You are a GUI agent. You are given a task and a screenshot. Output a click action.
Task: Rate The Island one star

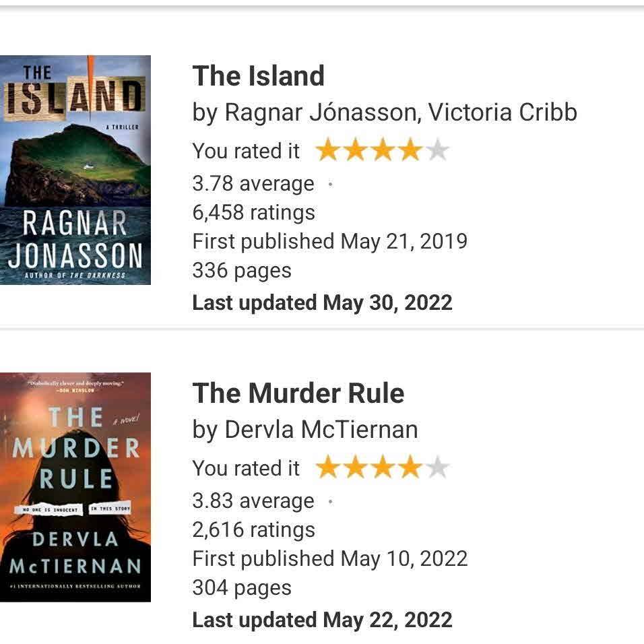tap(327, 150)
